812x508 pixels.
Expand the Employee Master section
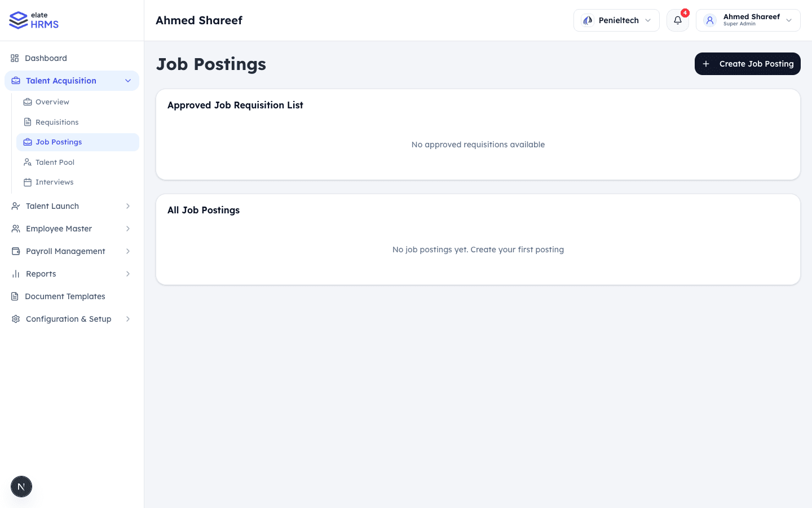pyautogui.click(x=127, y=229)
